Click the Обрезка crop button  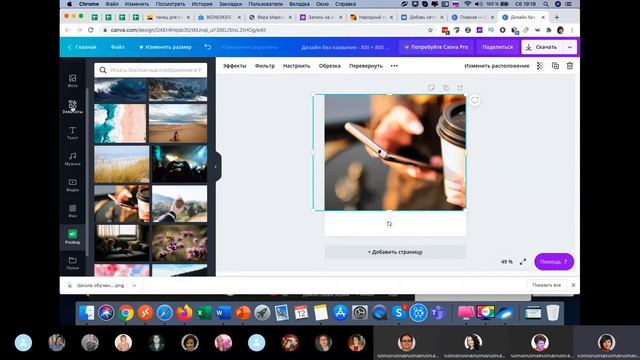(x=329, y=66)
